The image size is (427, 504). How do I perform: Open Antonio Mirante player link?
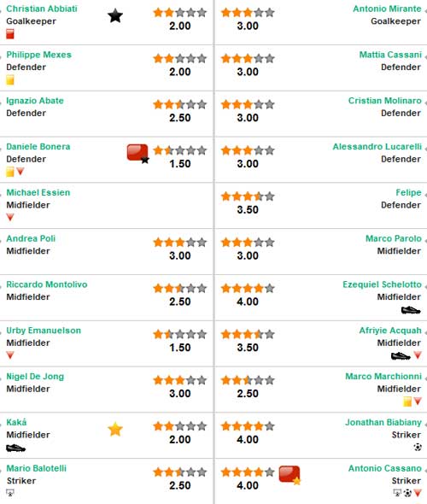pyautogui.click(x=387, y=9)
